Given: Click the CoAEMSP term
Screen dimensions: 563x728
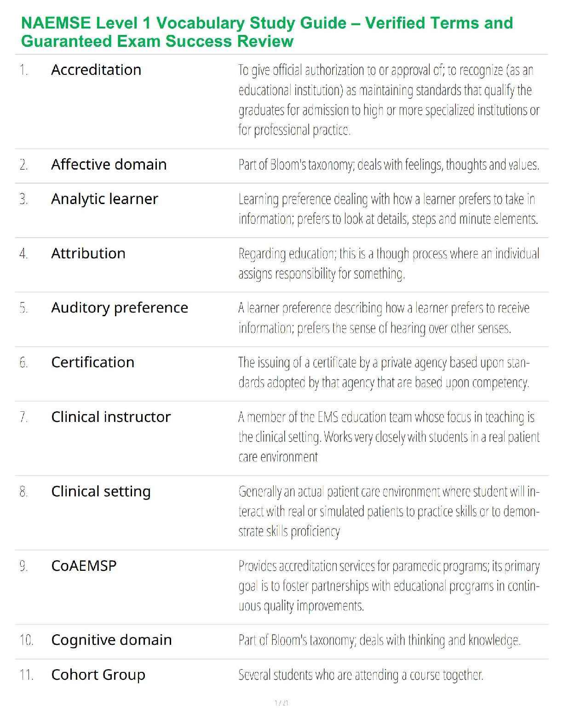Looking at the screenshot, I should [x=84, y=566].
